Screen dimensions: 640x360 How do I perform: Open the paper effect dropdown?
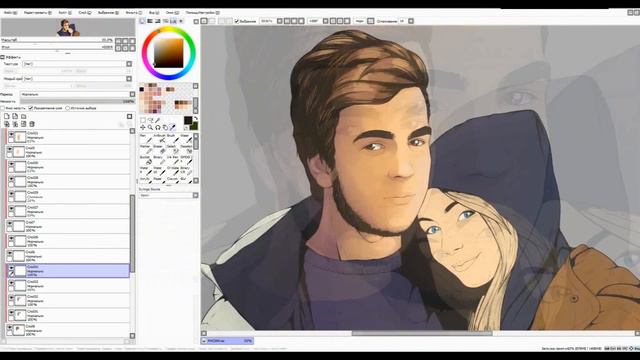129,79
